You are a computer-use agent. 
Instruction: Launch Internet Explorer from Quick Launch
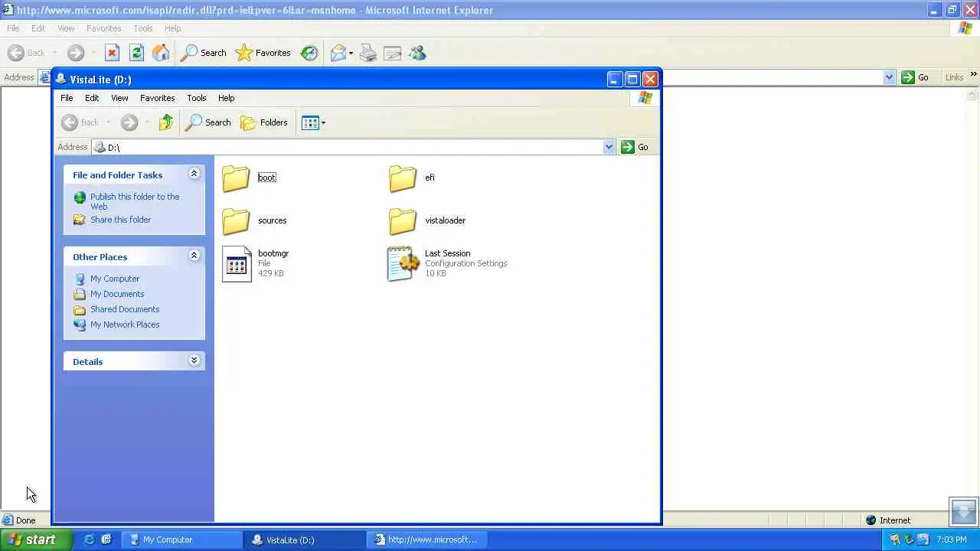click(90, 540)
